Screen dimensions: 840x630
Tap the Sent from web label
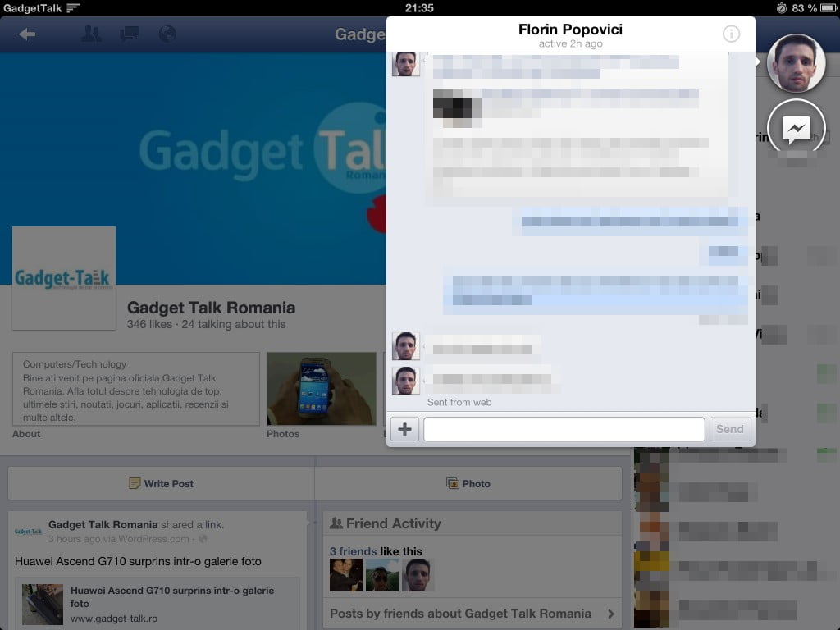(x=459, y=402)
